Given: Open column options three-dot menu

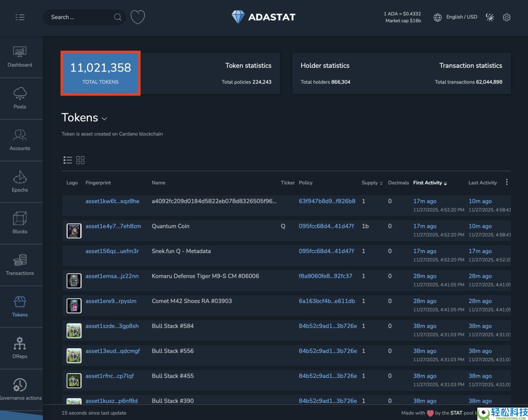Looking at the screenshot, I should [x=507, y=182].
